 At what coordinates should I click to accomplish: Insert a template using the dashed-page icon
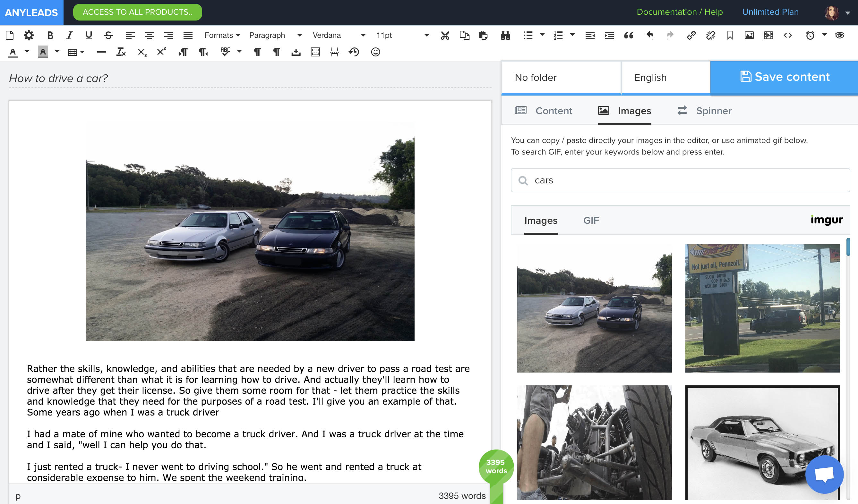[x=315, y=52]
